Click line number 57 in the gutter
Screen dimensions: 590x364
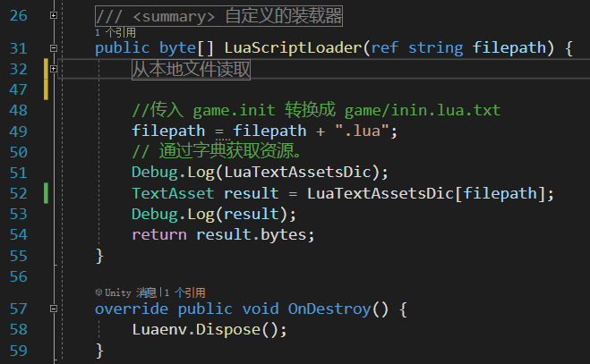click(x=19, y=309)
